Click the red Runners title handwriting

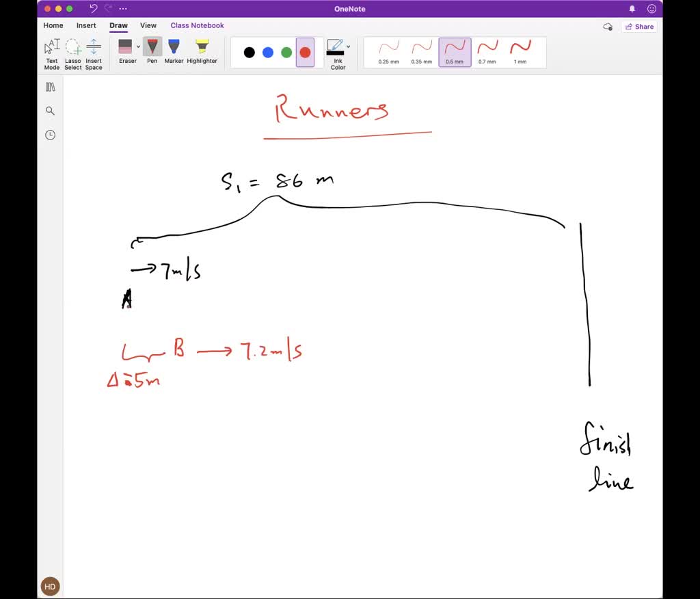coord(332,109)
